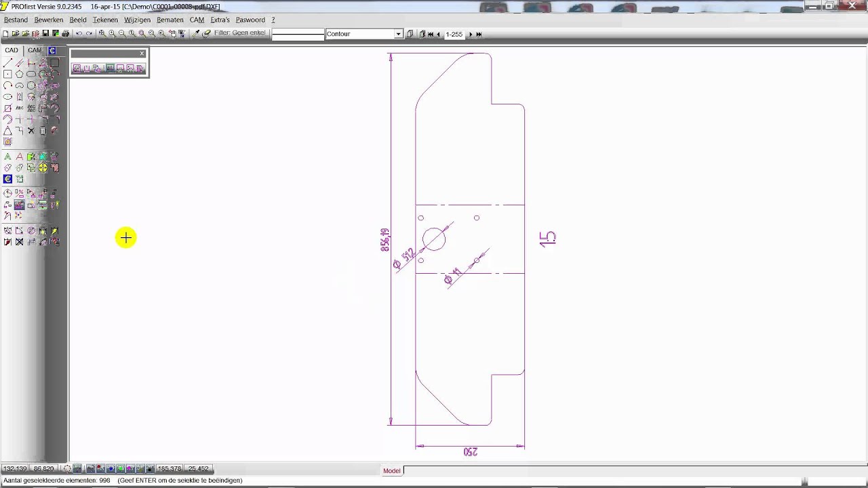
Task: Click the layers page icon after Contour
Action: click(x=410, y=34)
